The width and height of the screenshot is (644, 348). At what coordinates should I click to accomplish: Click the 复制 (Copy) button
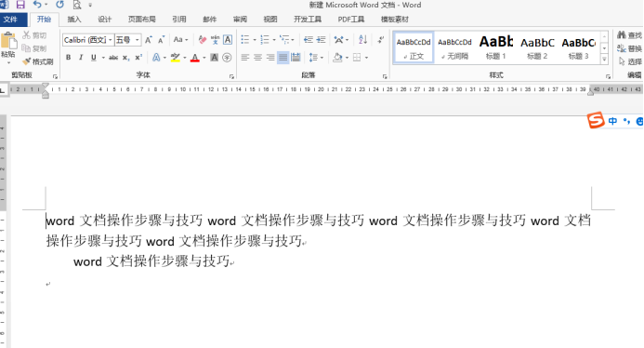[x=34, y=48]
